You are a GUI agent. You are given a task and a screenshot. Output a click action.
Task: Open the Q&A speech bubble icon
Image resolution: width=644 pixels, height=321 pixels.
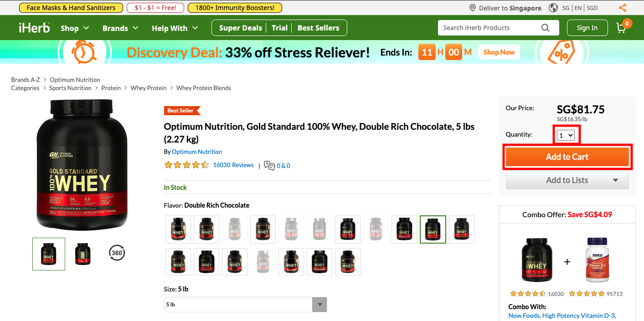point(269,165)
